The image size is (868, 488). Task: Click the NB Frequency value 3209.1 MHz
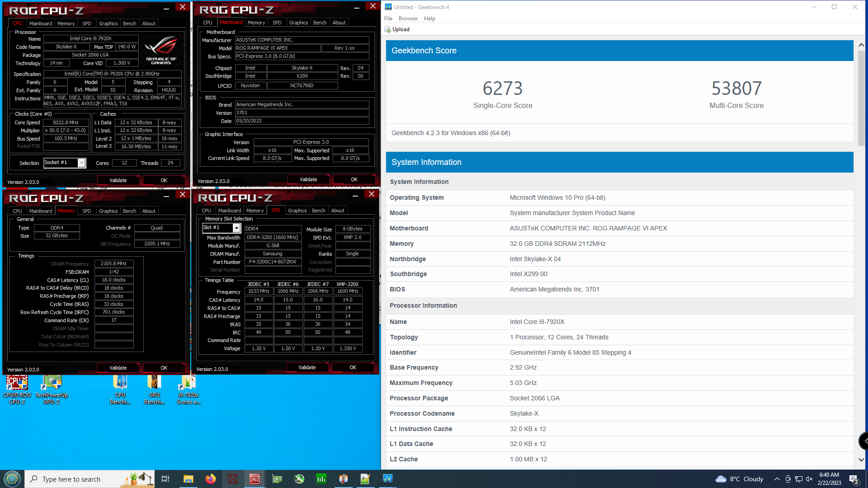point(157,244)
